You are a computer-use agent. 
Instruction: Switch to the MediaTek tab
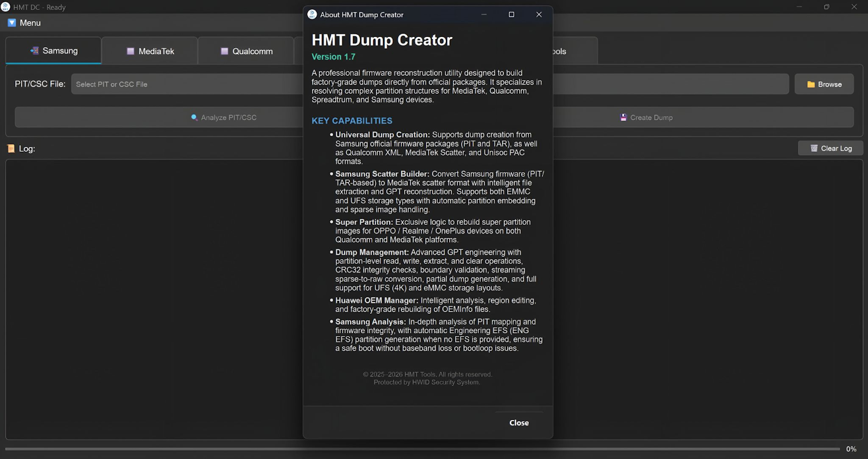150,51
